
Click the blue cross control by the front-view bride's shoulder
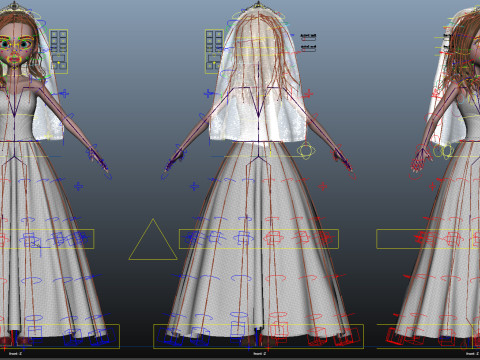(64, 94)
